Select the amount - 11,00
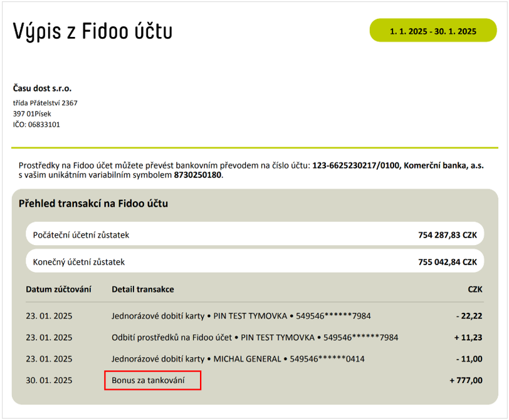Viewport: 509px width, 420px height. tap(470, 359)
